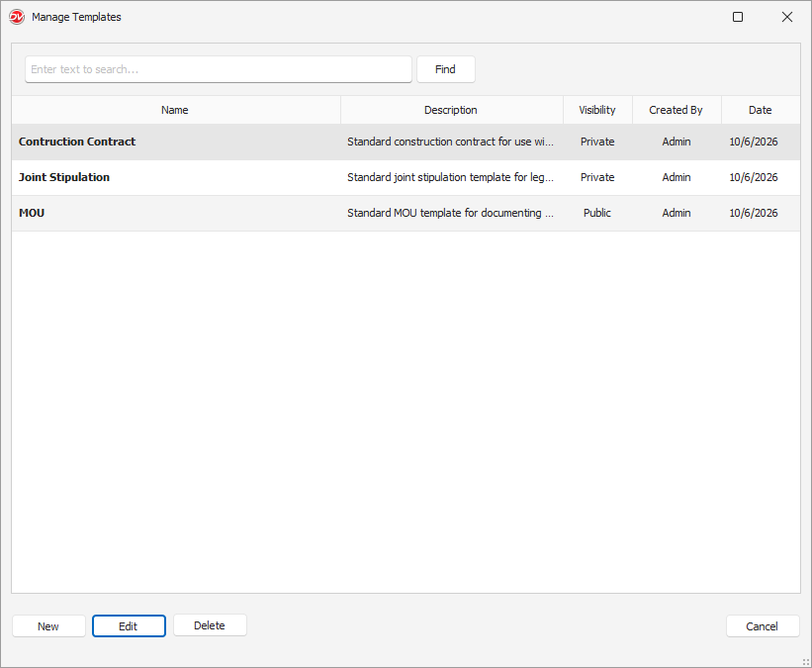The image size is (812, 668).
Task: Click the 'Standard MOU template' description cell
Action: click(451, 213)
